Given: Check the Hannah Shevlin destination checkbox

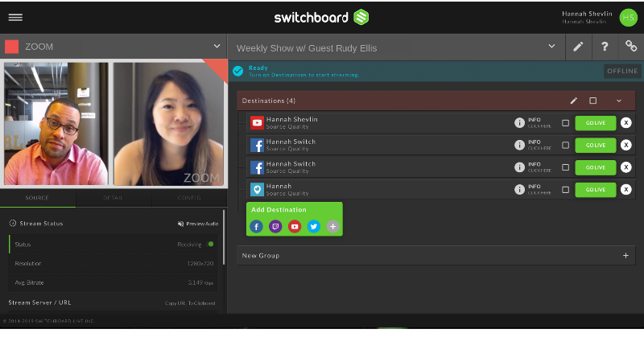Looking at the screenshot, I should pos(566,123).
